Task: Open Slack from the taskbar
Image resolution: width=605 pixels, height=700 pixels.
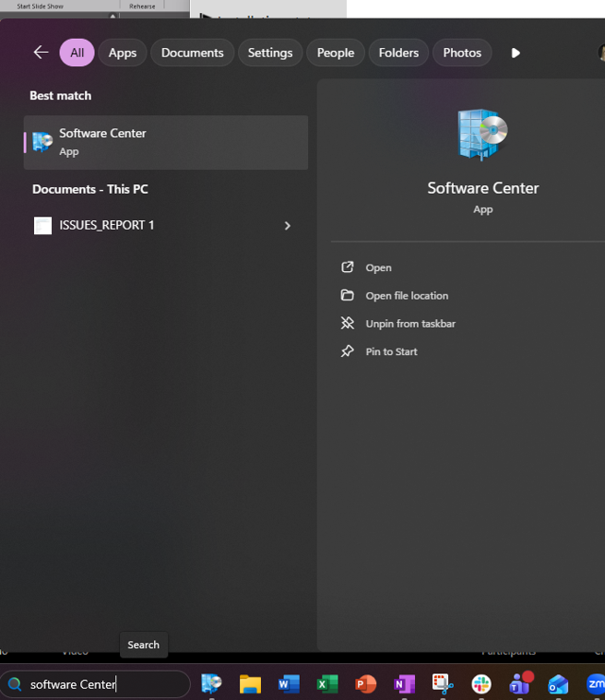Action: [481, 684]
